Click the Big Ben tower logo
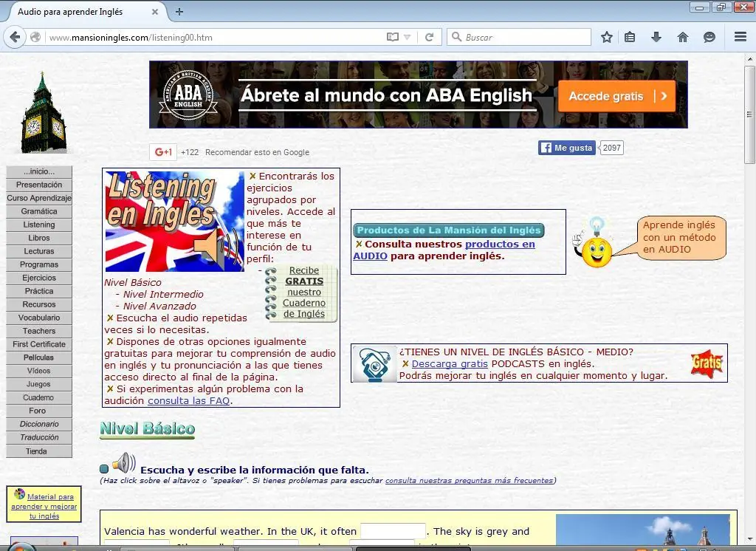 pyautogui.click(x=44, y=113)
